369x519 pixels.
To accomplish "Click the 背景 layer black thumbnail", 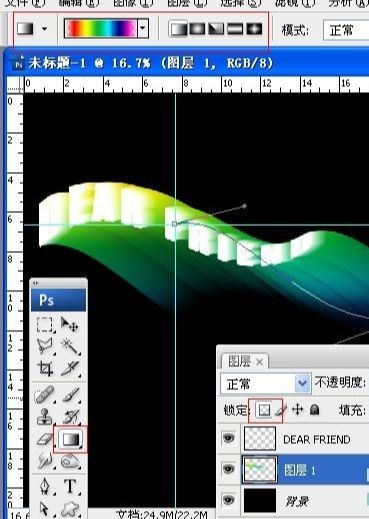I will coord(260,500).
